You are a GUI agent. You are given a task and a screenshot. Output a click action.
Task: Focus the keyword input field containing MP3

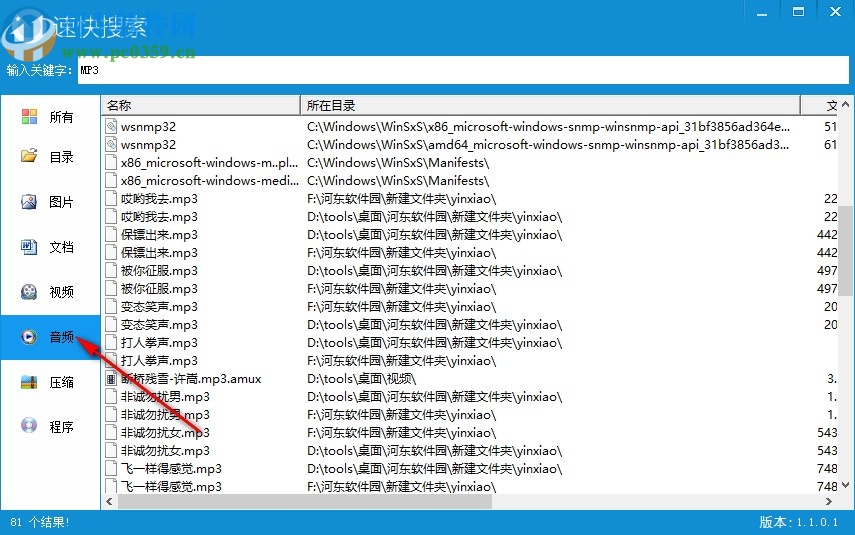(x=463, y=70)
